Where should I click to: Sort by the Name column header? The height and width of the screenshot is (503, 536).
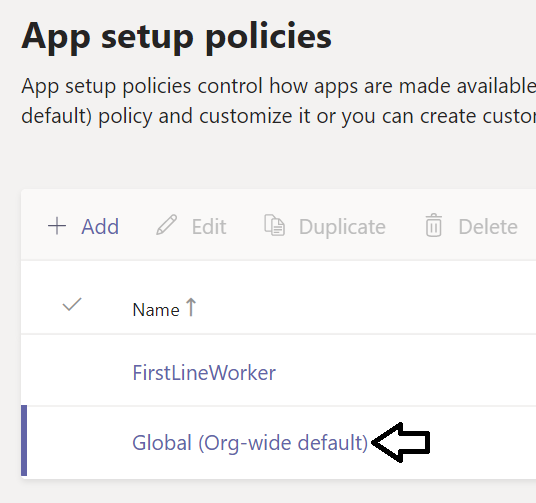click(156, 310)
